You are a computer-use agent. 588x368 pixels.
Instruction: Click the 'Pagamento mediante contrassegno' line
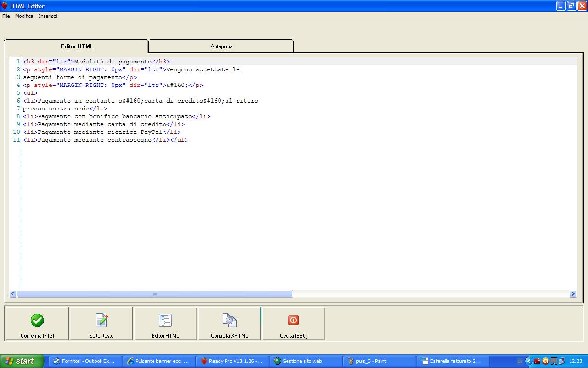[106, 140]
